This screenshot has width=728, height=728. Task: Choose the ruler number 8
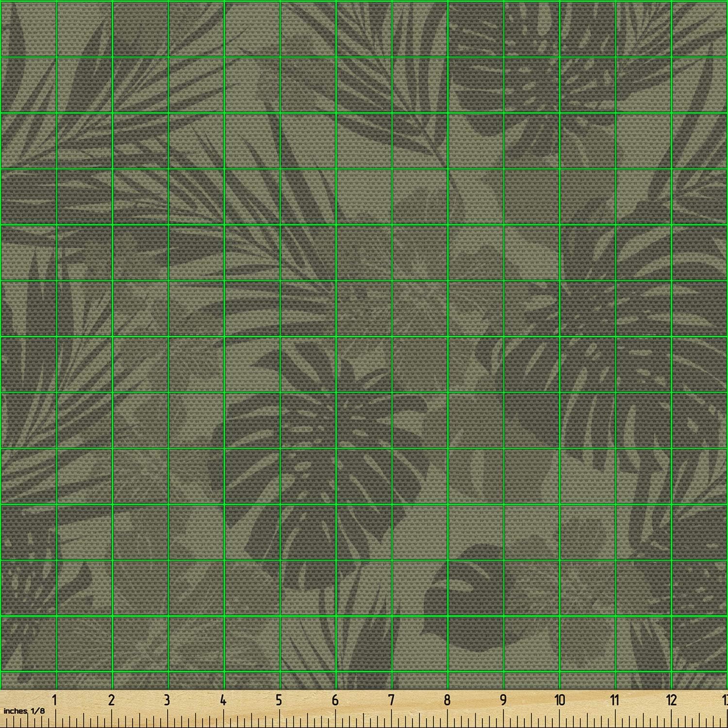pos(447,700)
